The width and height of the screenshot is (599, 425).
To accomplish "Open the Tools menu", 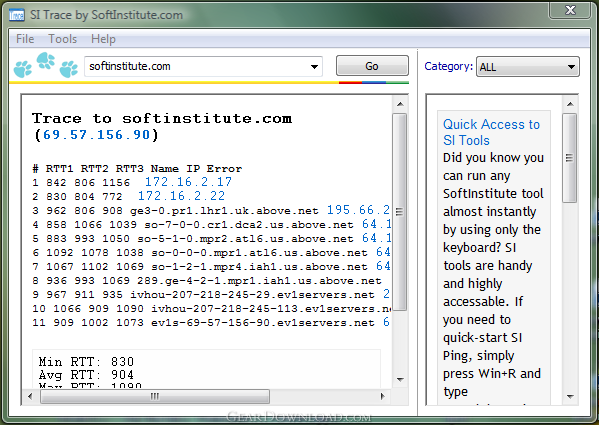I will point(63,39).
